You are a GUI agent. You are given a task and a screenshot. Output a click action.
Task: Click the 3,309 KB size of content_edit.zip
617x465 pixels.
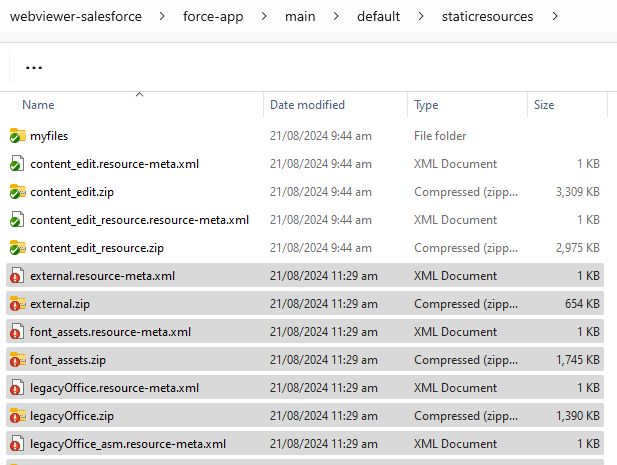tap(578, 192)
